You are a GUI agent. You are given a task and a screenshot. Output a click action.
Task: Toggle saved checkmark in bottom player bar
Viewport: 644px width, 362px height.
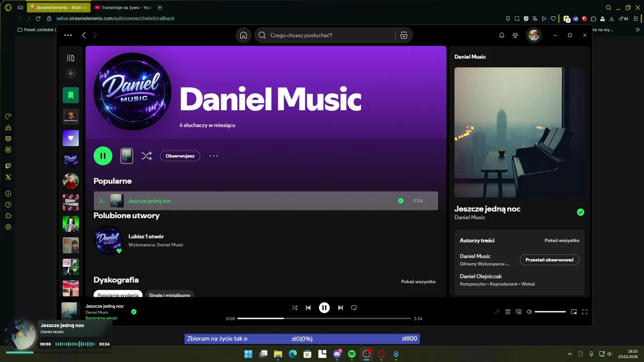134,312
